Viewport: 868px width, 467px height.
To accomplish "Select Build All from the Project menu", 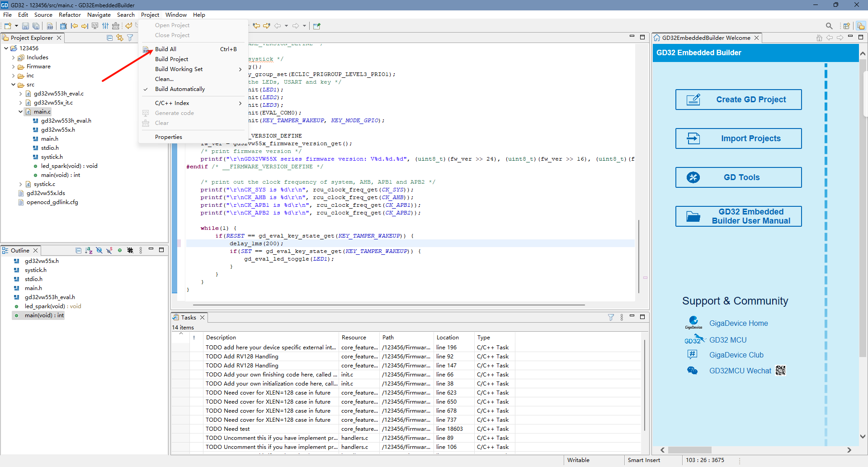I will pos(165,49).
